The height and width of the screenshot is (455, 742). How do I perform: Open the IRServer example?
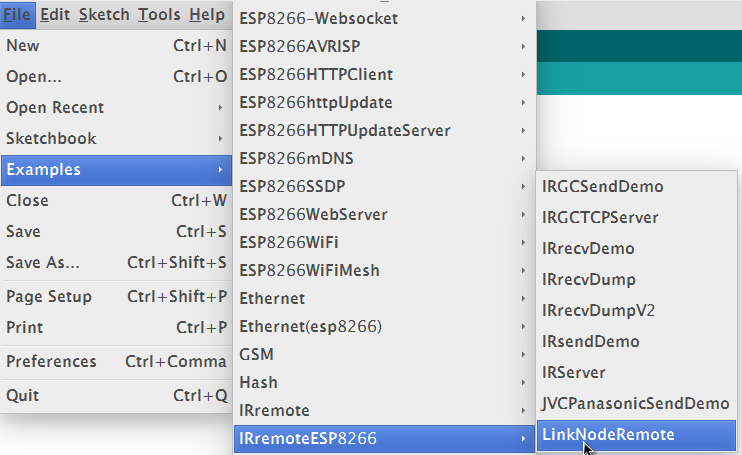[636, 373]
